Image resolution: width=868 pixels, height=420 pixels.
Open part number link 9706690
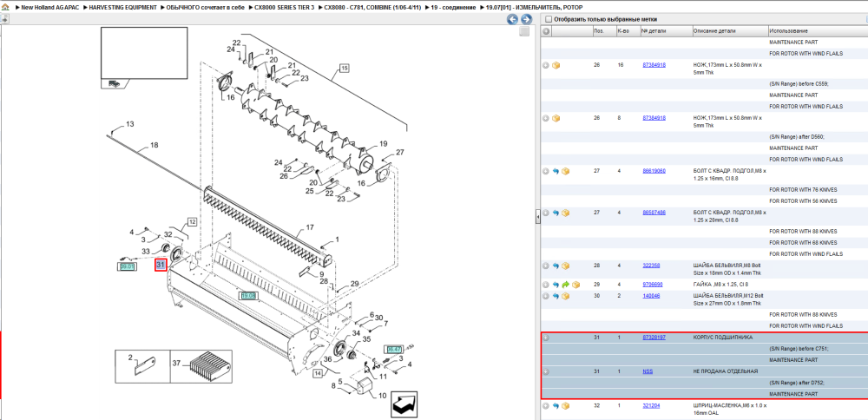[x=652, y=285]
